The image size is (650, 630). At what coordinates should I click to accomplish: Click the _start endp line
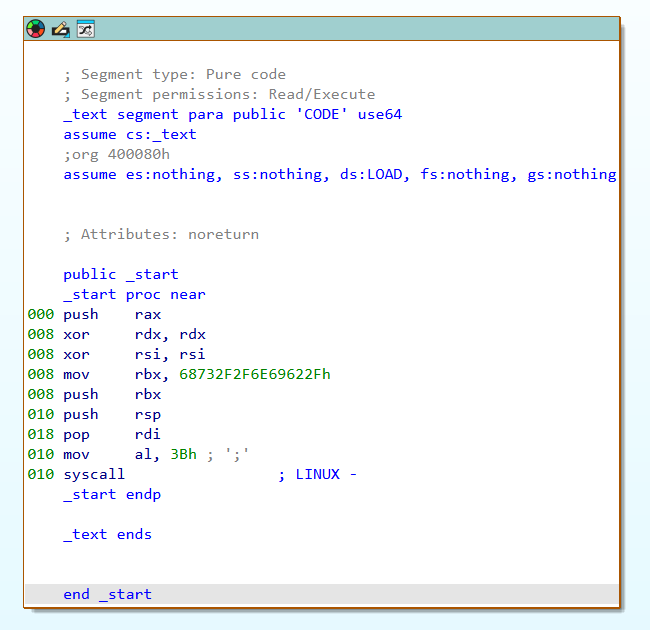[x=112, y=494]
